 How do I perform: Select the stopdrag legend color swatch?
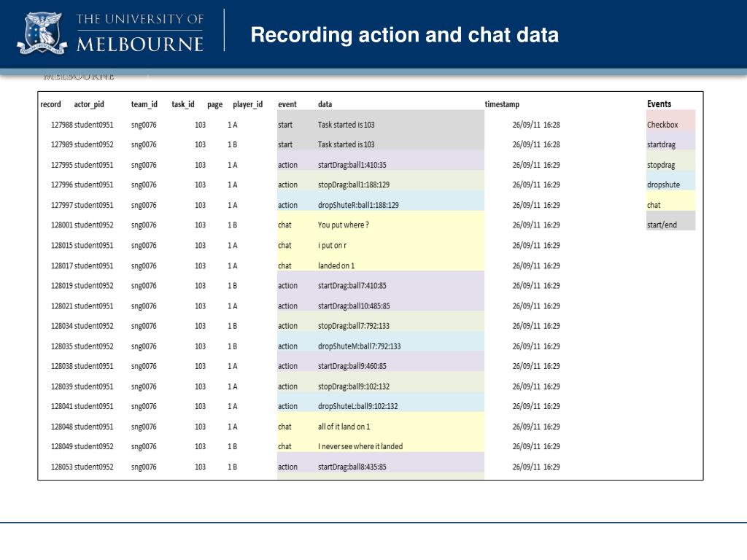coord(671,161)
